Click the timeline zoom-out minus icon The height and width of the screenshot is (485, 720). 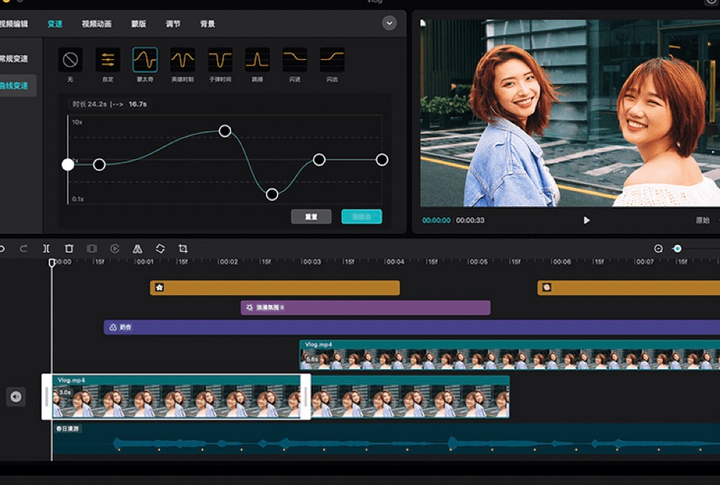[x=658, y=248]
